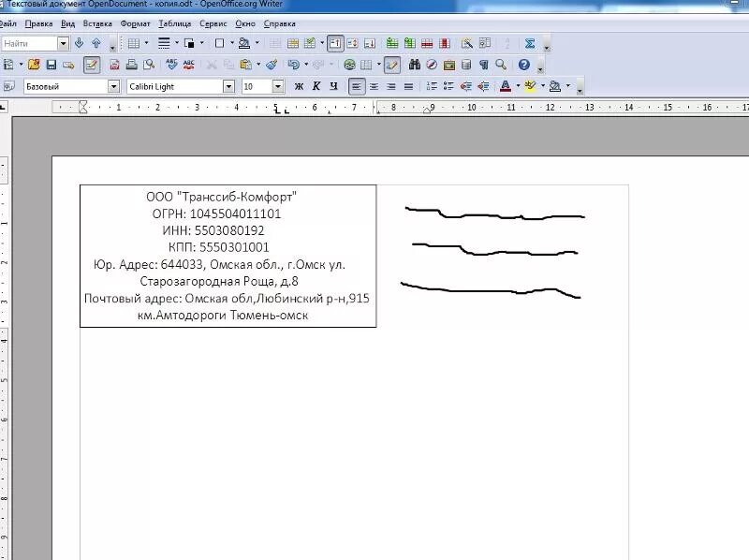Open the page preview
The image size is (749, 560).
point(149,65)
